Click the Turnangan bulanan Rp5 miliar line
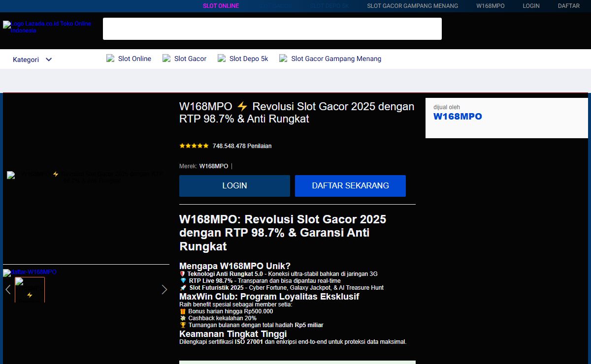 point(251,325)
